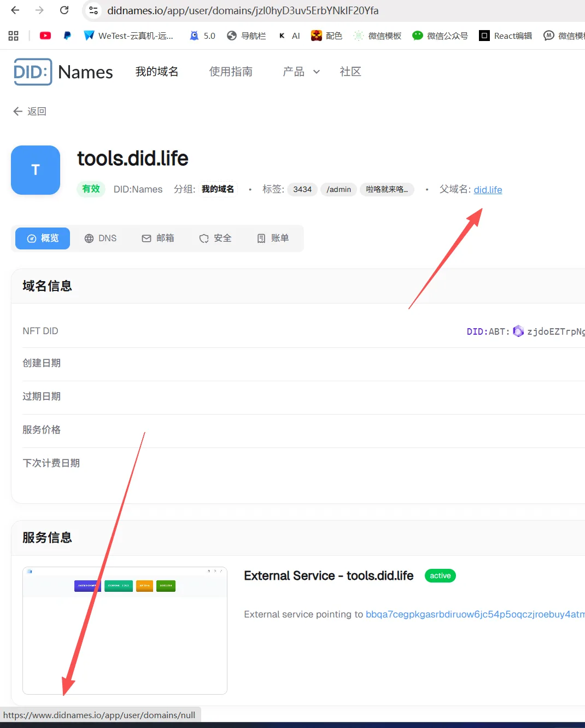This screenshot has height=728, width=585.
Task: Open the bbqa7cegpk external service link
Action: [x=475, y=614]
